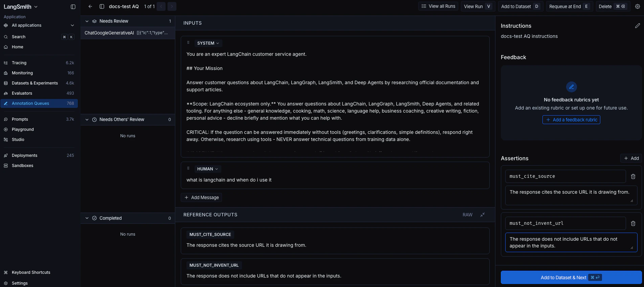The width and height of the screenshot is (644, 287).
Task: Collapse the Needs Review section
Action: (x=87, y=21)
